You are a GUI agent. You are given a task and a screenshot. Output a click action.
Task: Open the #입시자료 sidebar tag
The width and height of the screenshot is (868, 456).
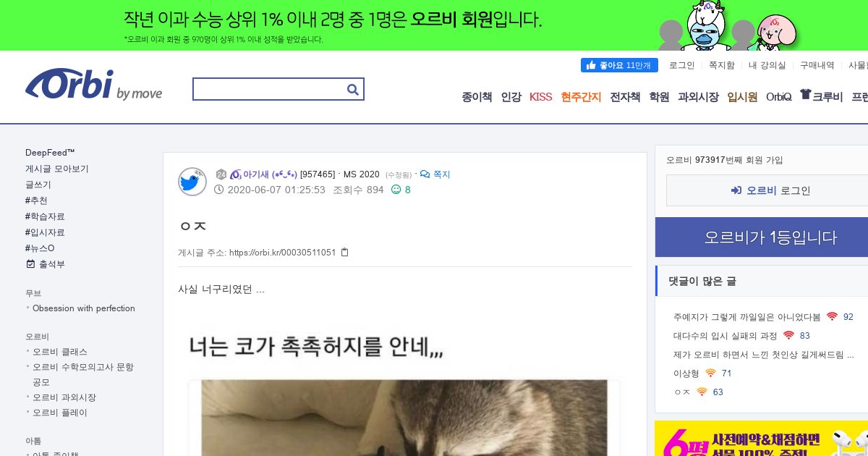click(x=45, y=232)
